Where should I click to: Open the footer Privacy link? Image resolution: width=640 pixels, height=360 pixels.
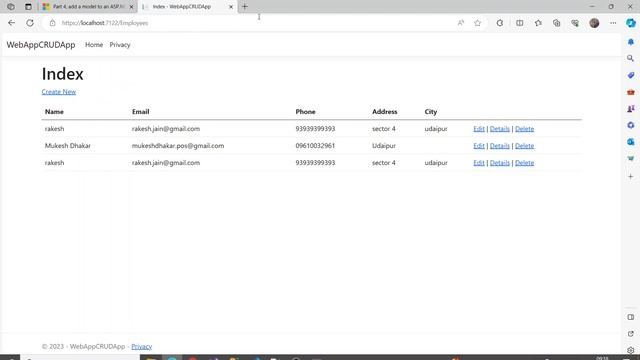[142, 347]
